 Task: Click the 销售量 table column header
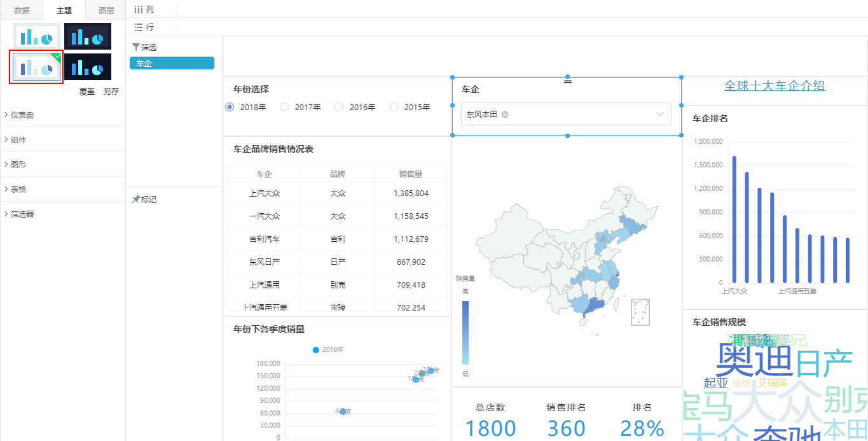pyautogui.click(x=411, y=174)
